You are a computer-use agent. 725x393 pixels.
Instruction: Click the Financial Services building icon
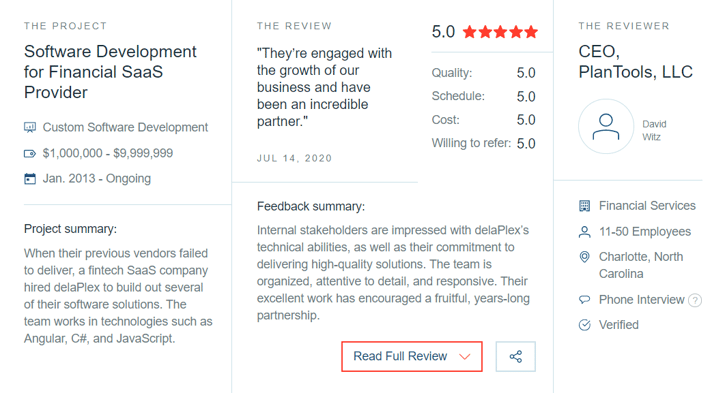click(x=584, y=206)
